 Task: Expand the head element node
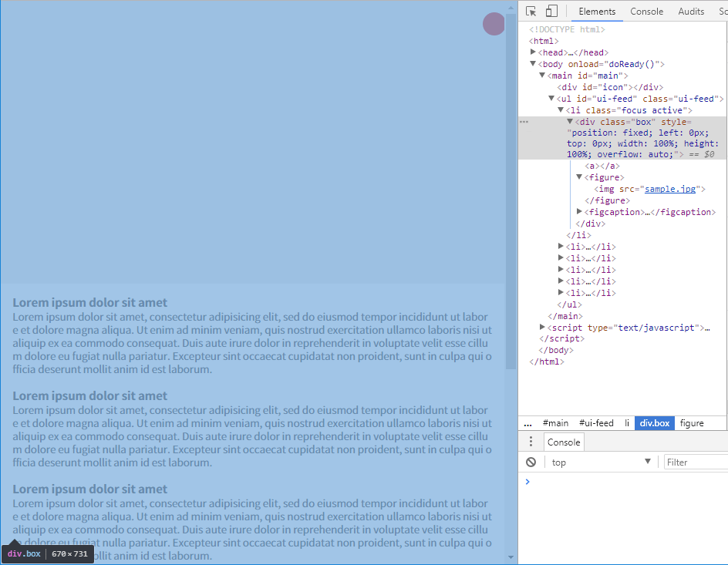click(x=533, y=52)
